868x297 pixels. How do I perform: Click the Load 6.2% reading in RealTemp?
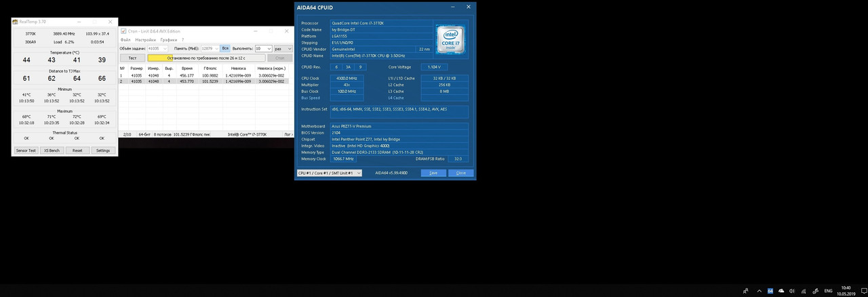coord(64,41)
